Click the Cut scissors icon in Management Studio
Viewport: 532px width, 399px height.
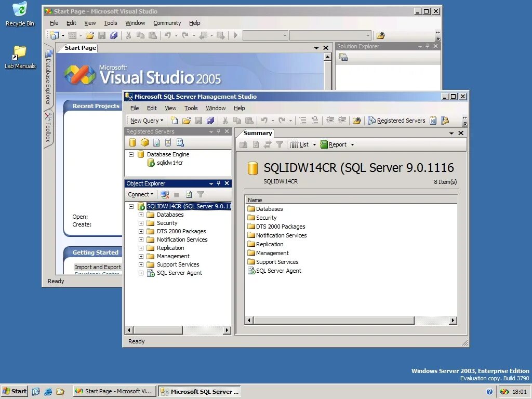[x=225, y=121]
